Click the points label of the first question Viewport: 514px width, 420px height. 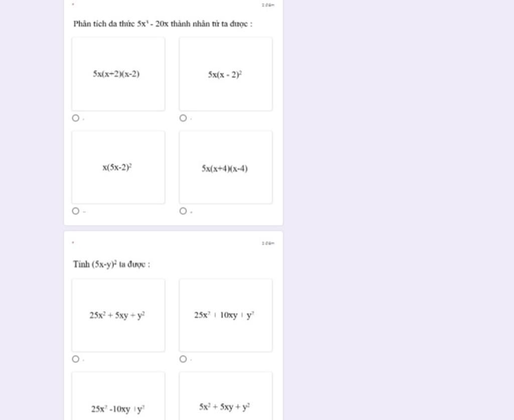[268, 5]
